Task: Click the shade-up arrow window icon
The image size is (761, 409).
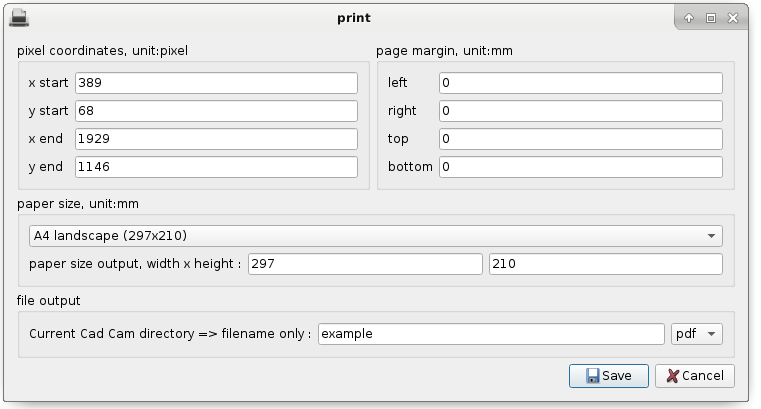Action: click(x=689, y=18)
